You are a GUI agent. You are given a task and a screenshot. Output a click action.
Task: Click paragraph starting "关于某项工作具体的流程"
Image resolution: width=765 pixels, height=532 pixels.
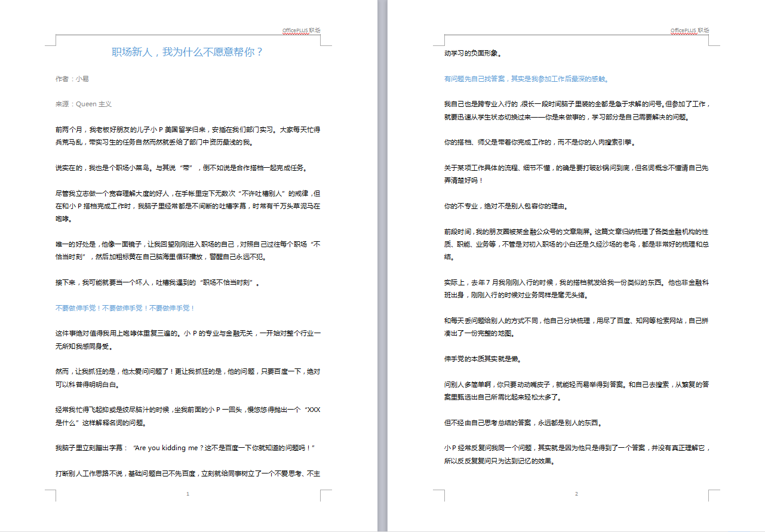576,174
